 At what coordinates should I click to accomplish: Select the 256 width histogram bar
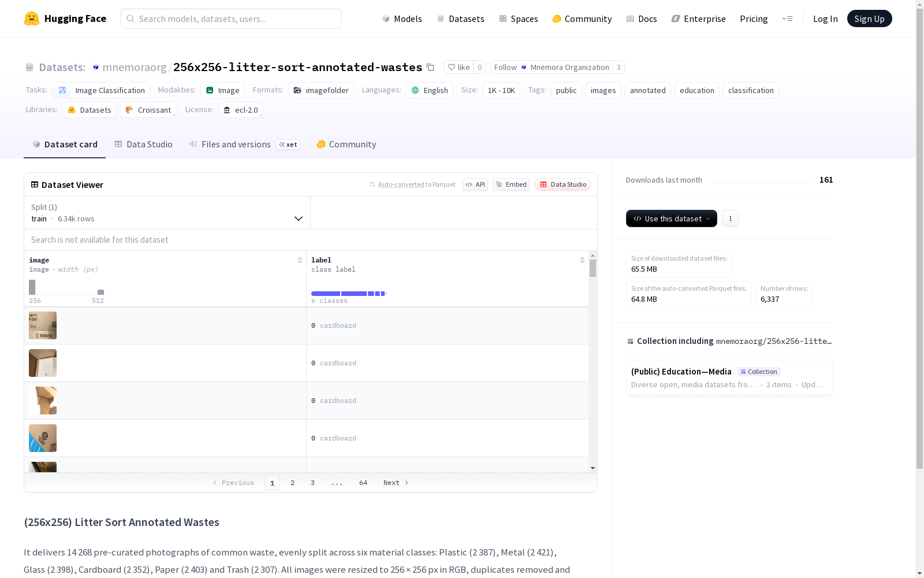point(32,287)
